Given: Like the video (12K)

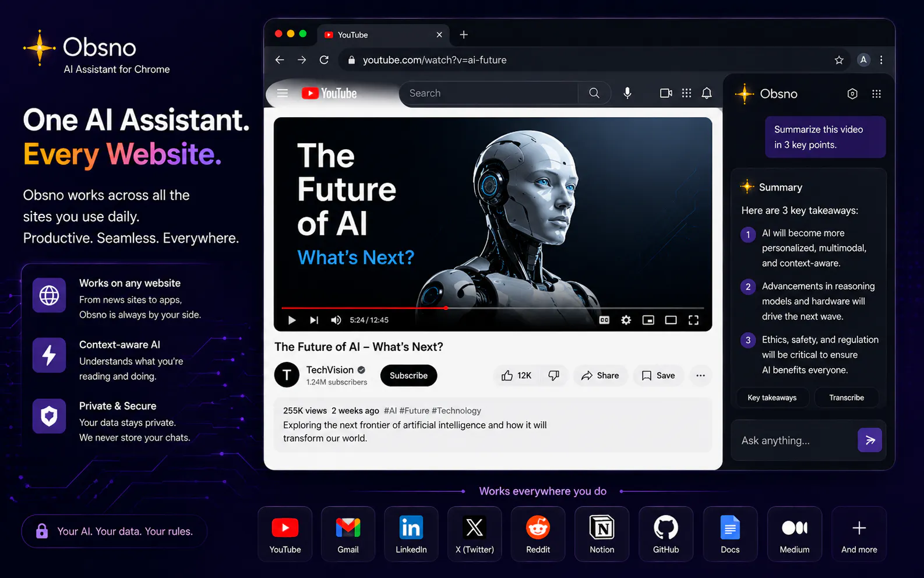Looking at the screenshot, I should point(516,375).
